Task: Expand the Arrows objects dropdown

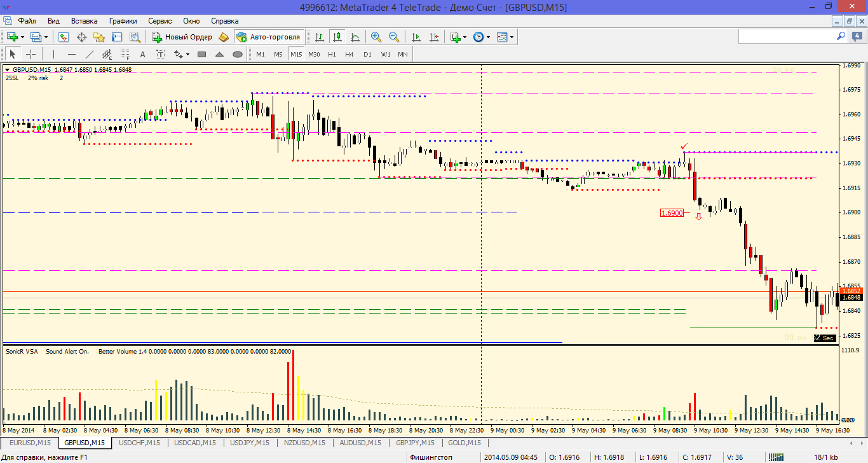Action: 187,54
